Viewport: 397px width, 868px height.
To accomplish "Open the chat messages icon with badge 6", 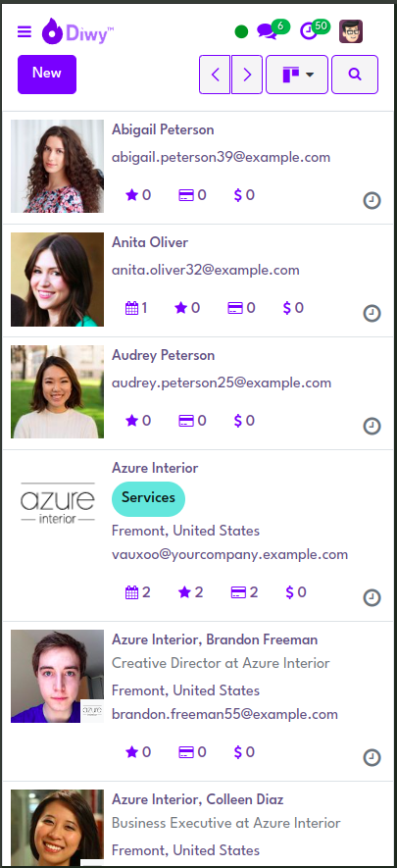I will click(267, 31).
